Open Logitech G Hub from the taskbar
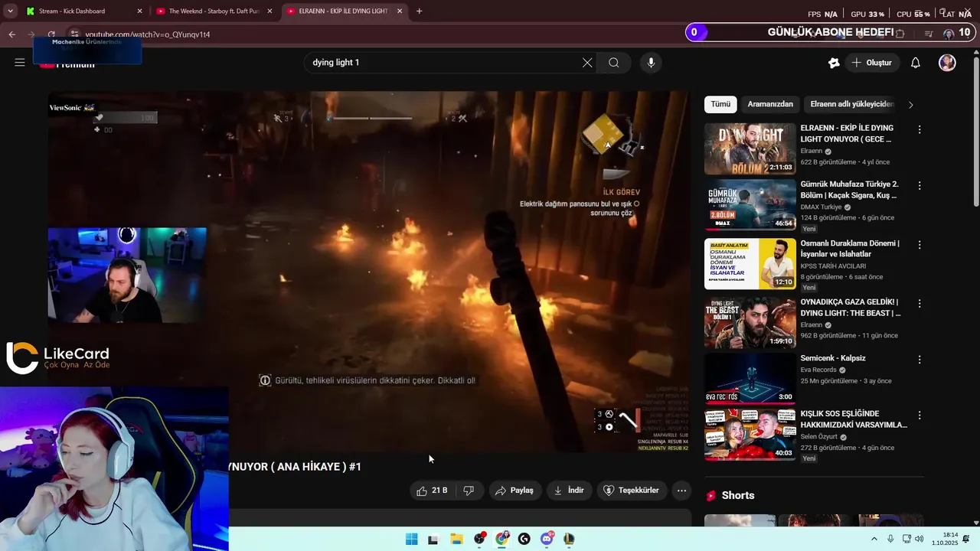The image size is (980, 551). (x=524, y=539)
